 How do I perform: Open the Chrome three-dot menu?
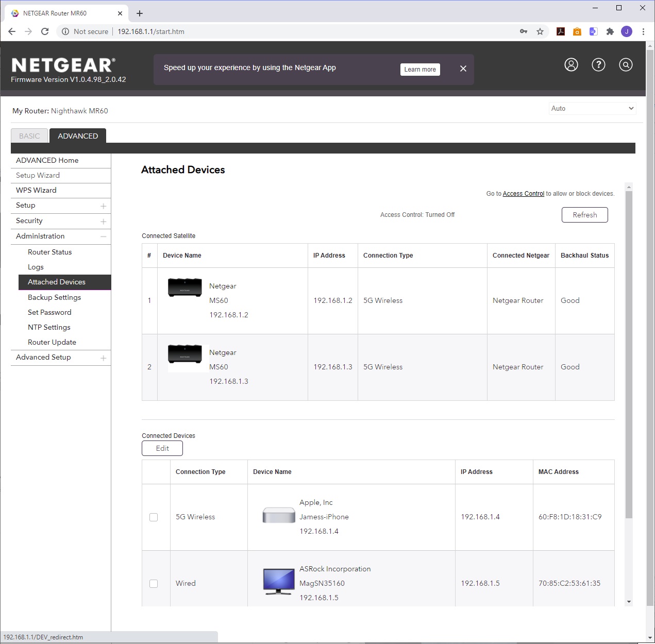tap(643, 31)
